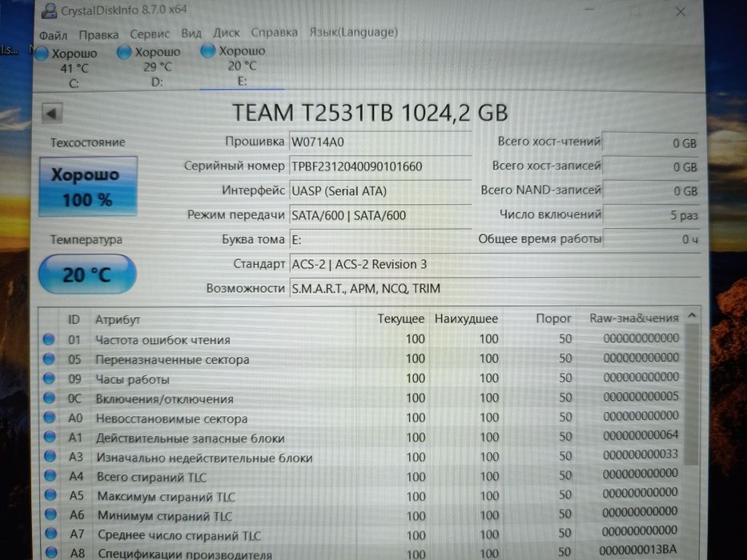The image size is (747, 560).
Task: Click the Всего хост-чтений value 0 GB
Action: click(650, 143)
